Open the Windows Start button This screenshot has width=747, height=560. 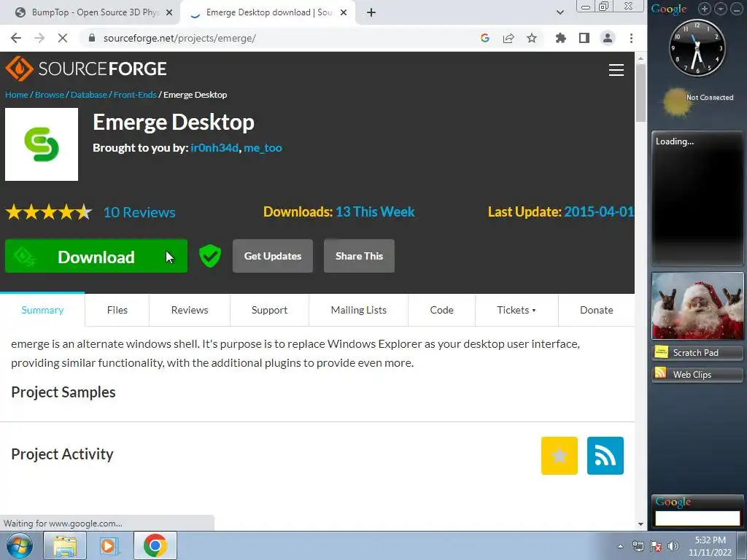(x=20, y=545)
